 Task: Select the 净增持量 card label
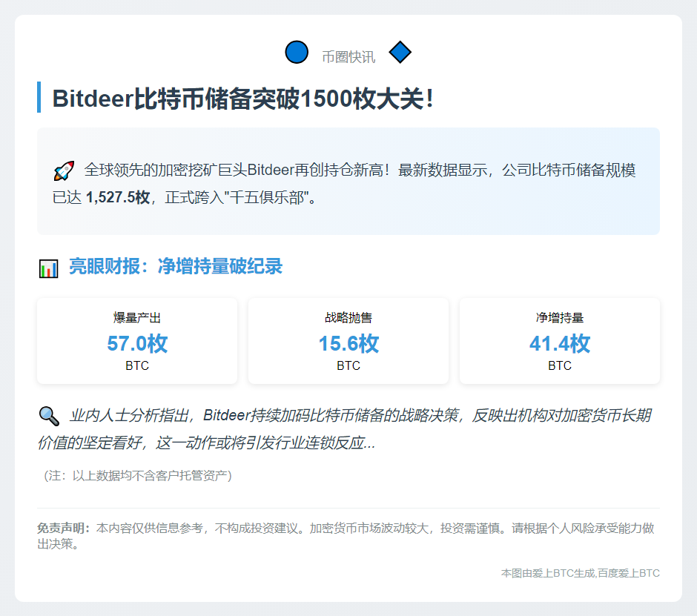[x=560, y=317]
